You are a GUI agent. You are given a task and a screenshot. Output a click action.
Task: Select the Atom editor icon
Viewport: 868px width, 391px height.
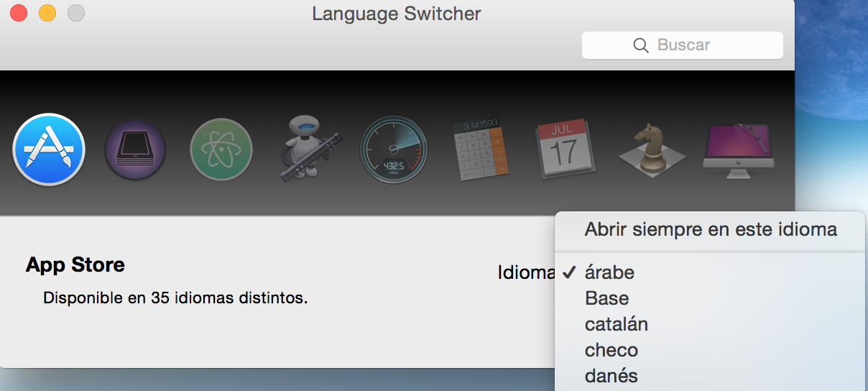click(x=221, y=150)
